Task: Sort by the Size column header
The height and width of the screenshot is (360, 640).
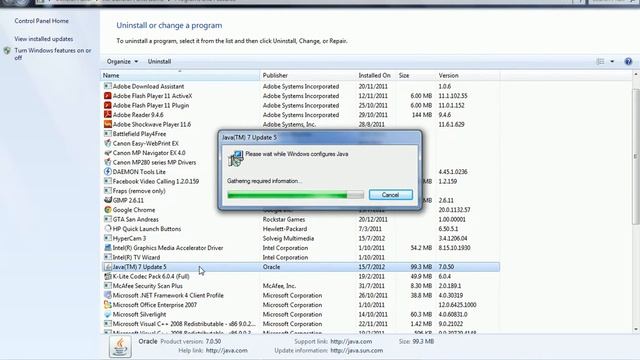Action: click(x=416, y=76)
